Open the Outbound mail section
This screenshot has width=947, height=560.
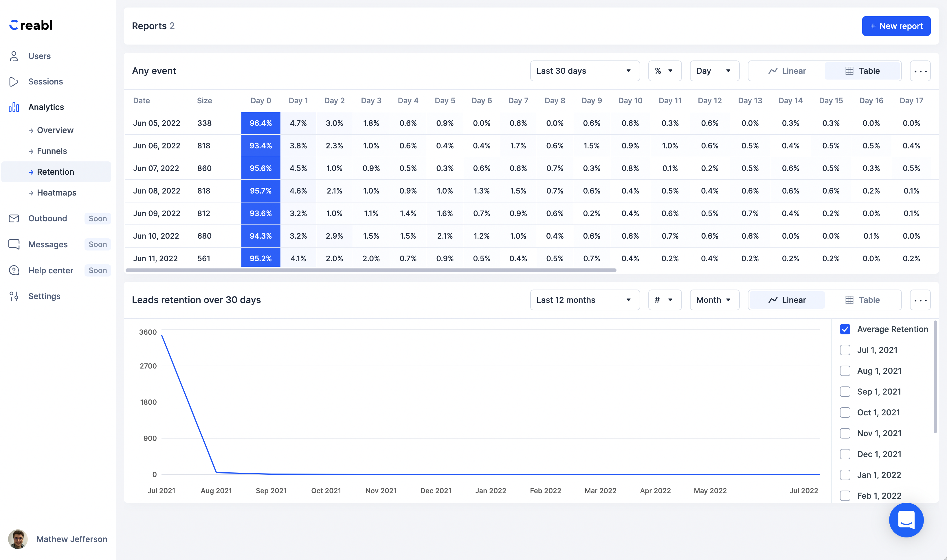pyautogui.click(x=47, y=218)
